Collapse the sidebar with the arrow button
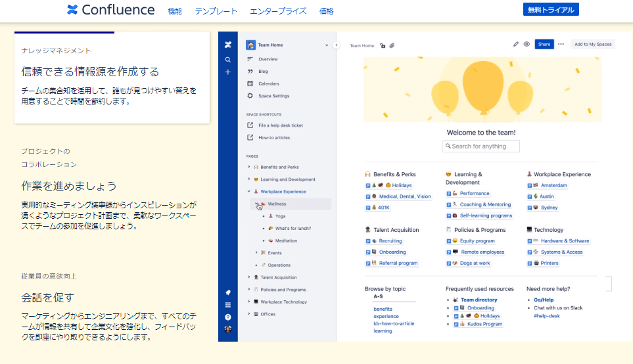 337,45
